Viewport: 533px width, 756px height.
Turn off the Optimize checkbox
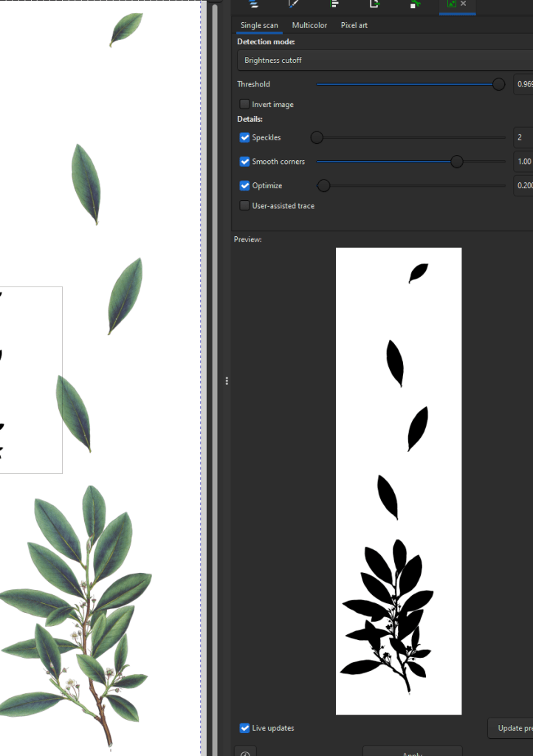tap(244, 185)
